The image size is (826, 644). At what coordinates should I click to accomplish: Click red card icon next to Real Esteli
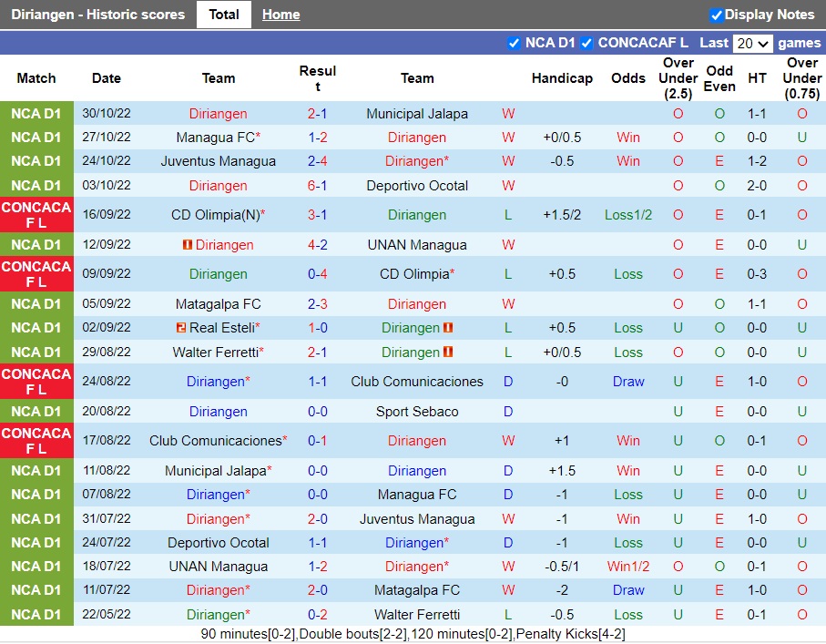click(180, 328)
